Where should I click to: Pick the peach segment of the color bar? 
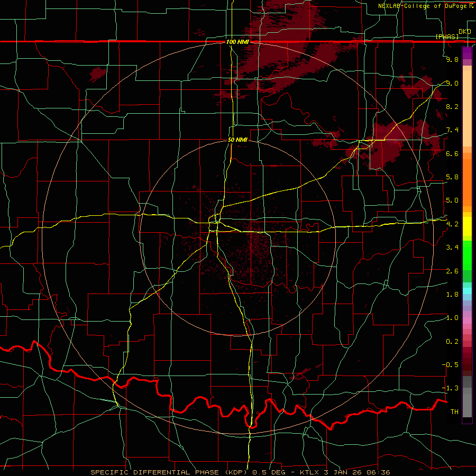click(467, 108)
